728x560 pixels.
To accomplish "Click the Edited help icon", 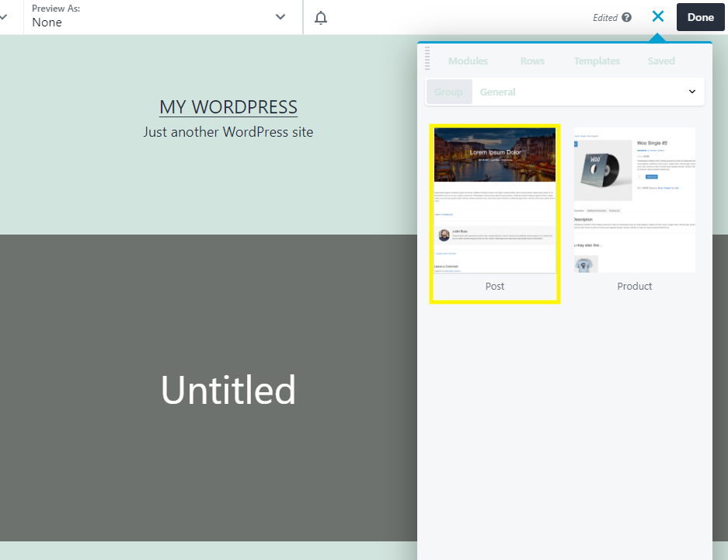I will click(626, 16).
